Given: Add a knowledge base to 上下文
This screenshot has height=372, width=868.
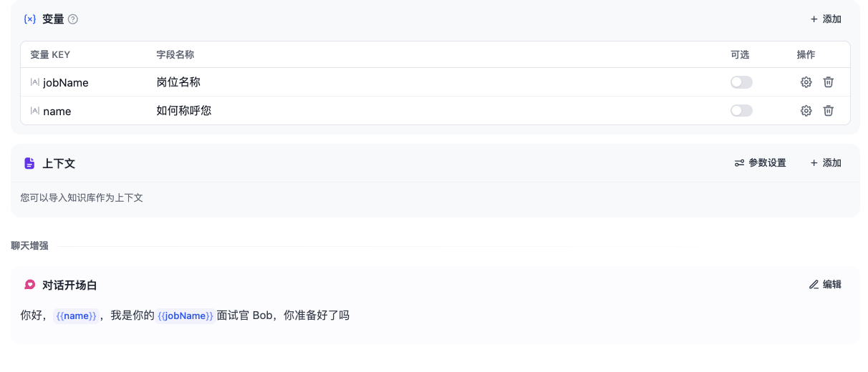Looking at the screenshot, I should point(825,163).
